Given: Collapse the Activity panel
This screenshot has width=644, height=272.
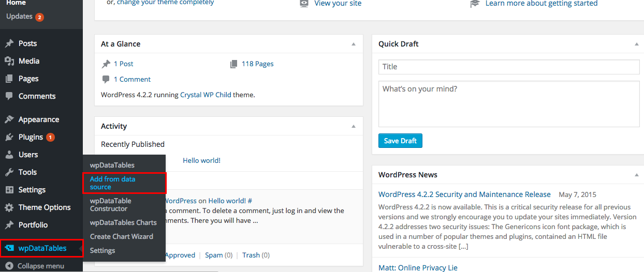Looking at the screenshot, I should click(x=354, y=126).
